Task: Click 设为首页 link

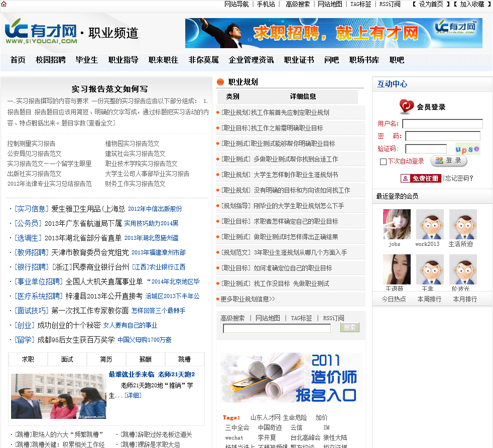Action: tap(431, 4)
